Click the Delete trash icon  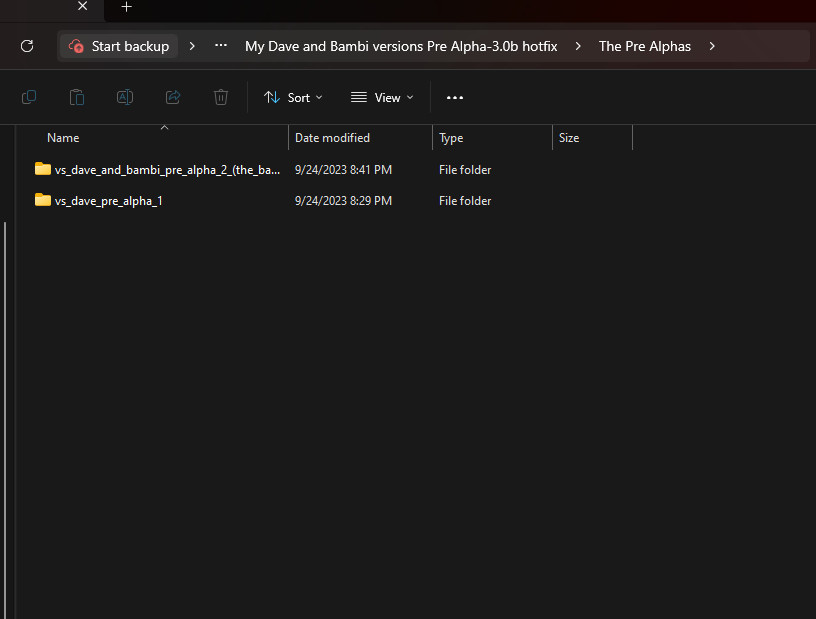coord(221,97)
